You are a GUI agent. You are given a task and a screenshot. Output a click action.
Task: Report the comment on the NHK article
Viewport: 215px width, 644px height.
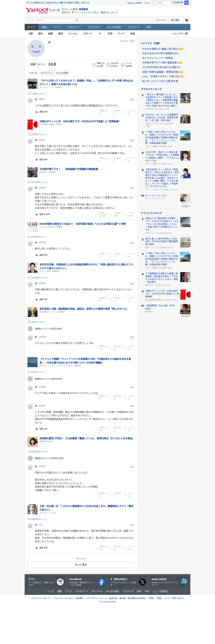pos(132,243)
